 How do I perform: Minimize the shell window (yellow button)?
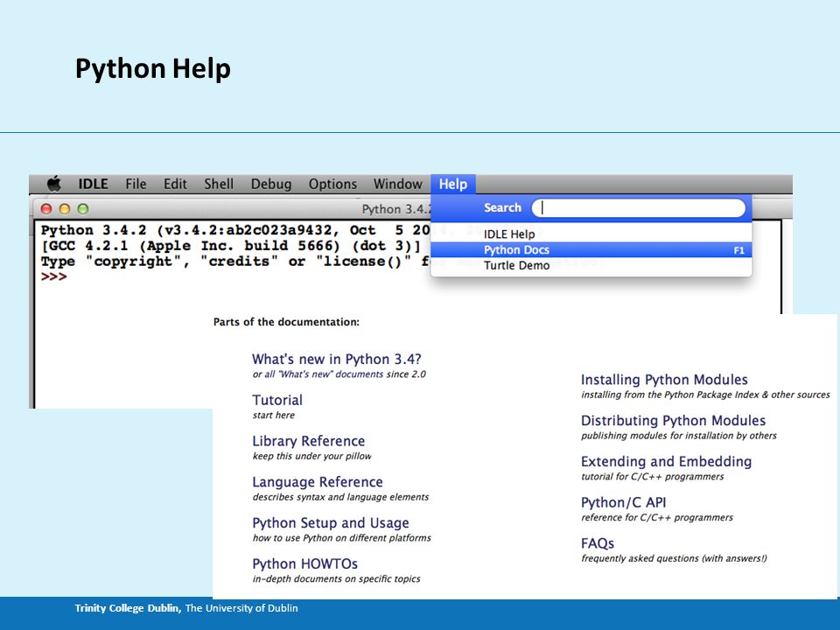tap(65, 209)
